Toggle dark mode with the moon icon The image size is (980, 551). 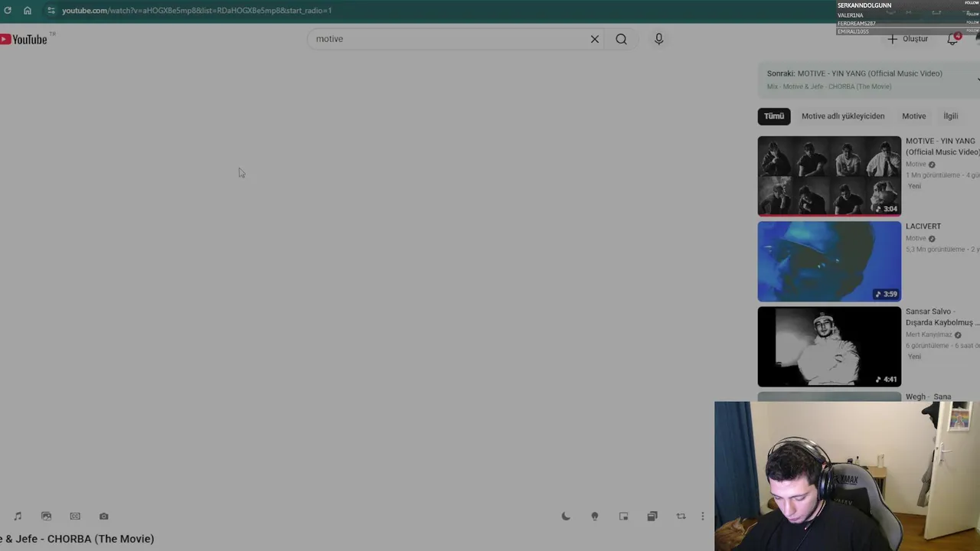(566, 517)
